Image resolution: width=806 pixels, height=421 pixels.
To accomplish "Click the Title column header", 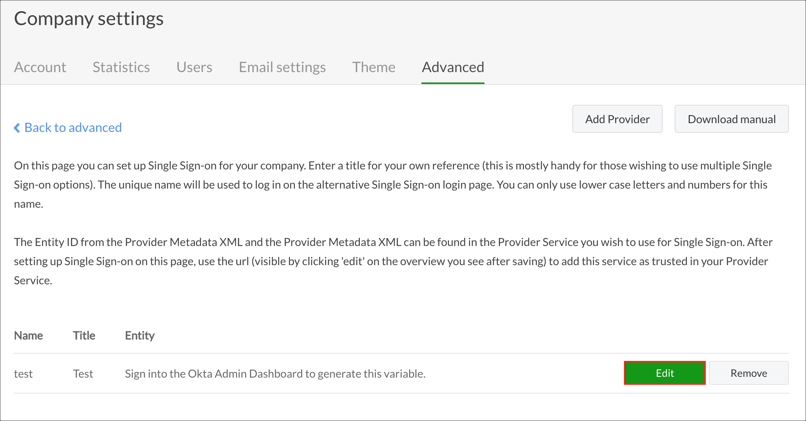I will 84,335.
